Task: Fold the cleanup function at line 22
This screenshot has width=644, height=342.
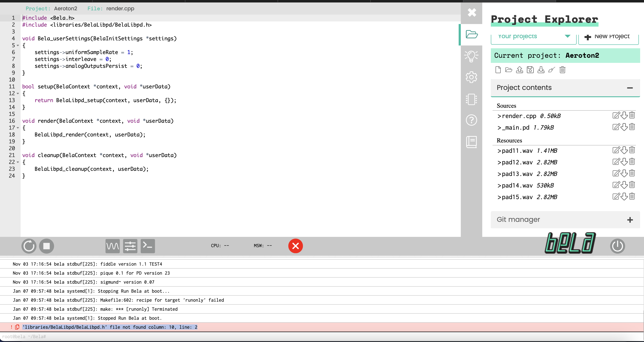Action: (x=18, y=162)
